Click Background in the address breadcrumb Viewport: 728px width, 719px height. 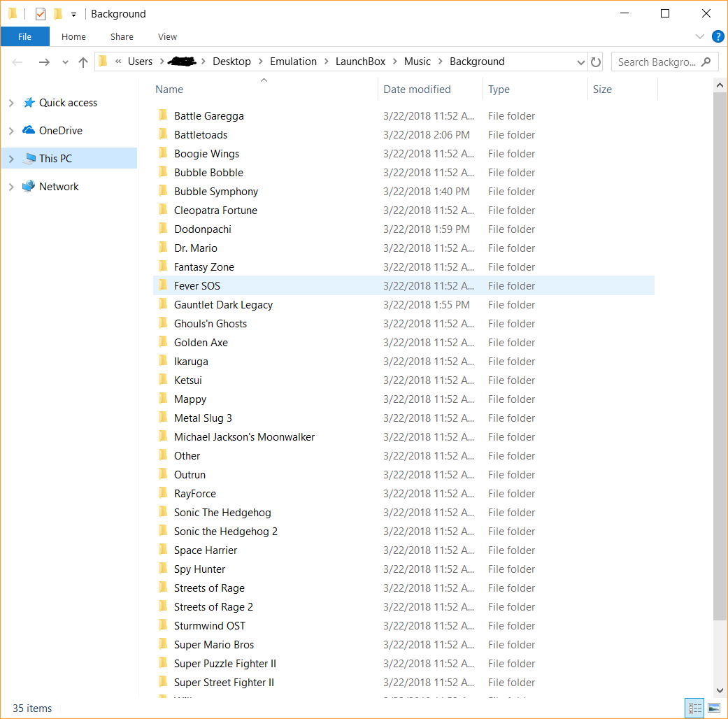[x=477, y=62]
